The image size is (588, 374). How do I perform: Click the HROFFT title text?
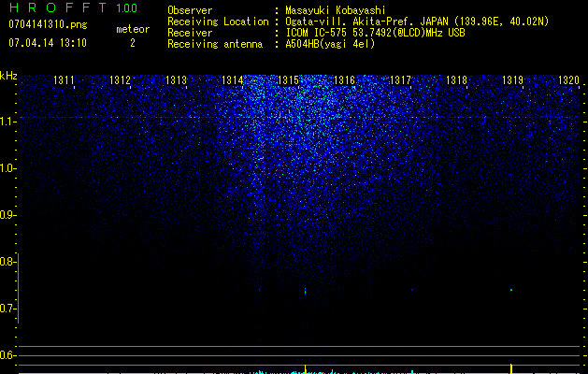(x=58, y=7)
